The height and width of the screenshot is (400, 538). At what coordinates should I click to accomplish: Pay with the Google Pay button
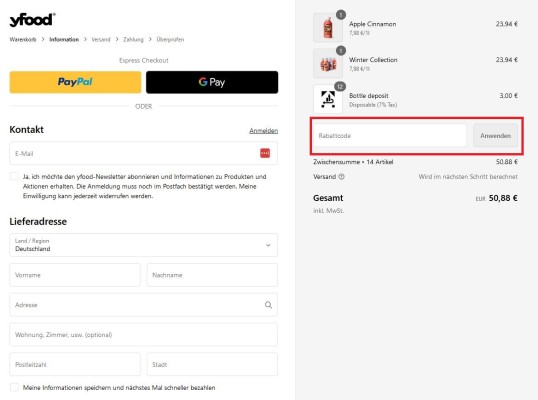pyautogui.click(x=212, y=82)
